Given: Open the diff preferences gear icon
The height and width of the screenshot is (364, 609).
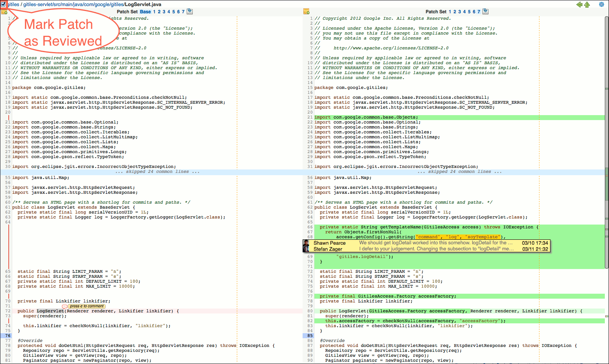Looking at the screenshot, I should point(601,4).
